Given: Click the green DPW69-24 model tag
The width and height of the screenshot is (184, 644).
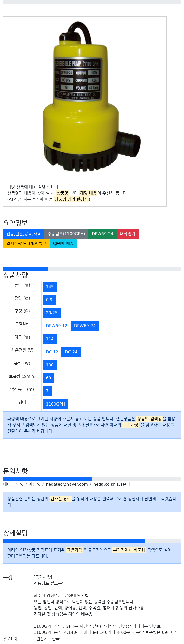Looking at the screenshot, I should [102, 234].
